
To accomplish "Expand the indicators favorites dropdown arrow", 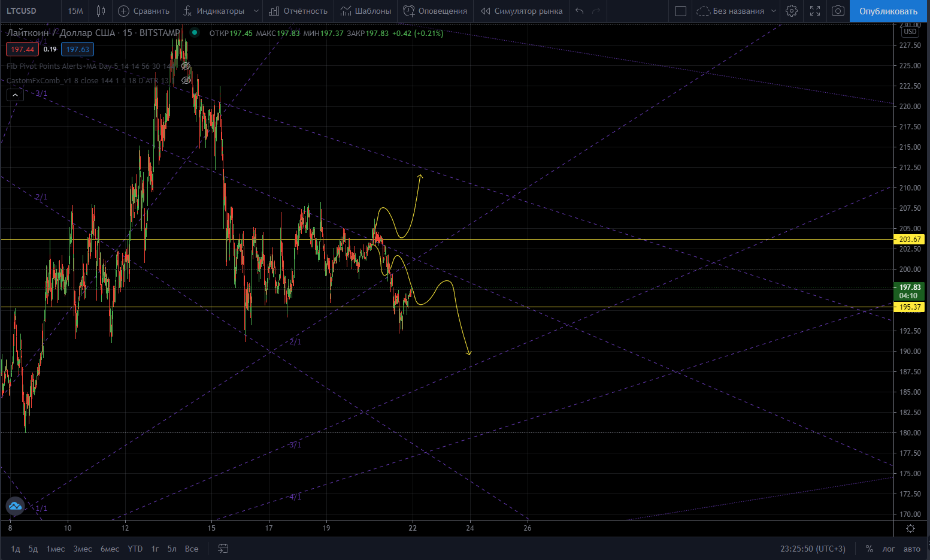I will (x=256, y=11).
